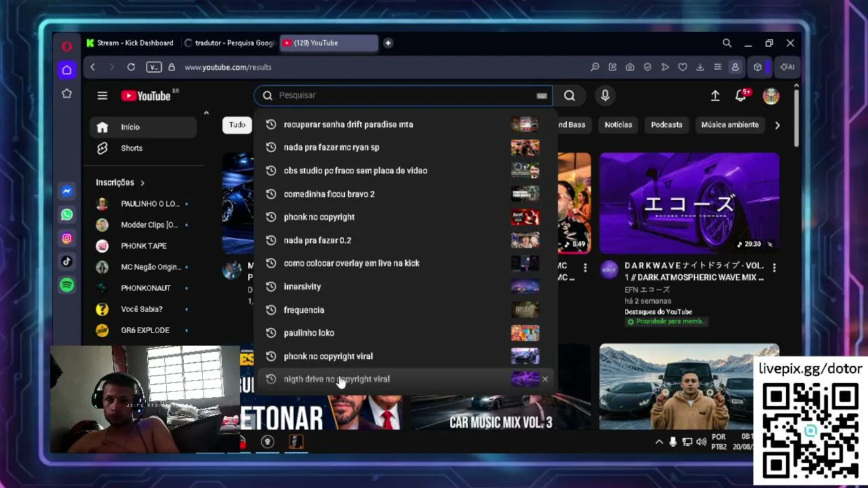868x488 pixels.
Task: Open the Opera AI assistant button
Action: (787, 67)
